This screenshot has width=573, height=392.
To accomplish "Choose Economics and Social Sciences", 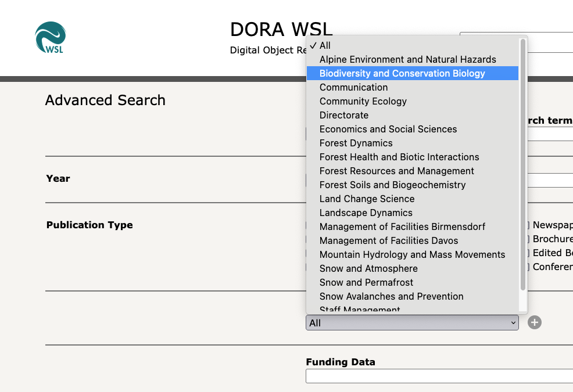I will click(412, 129).
